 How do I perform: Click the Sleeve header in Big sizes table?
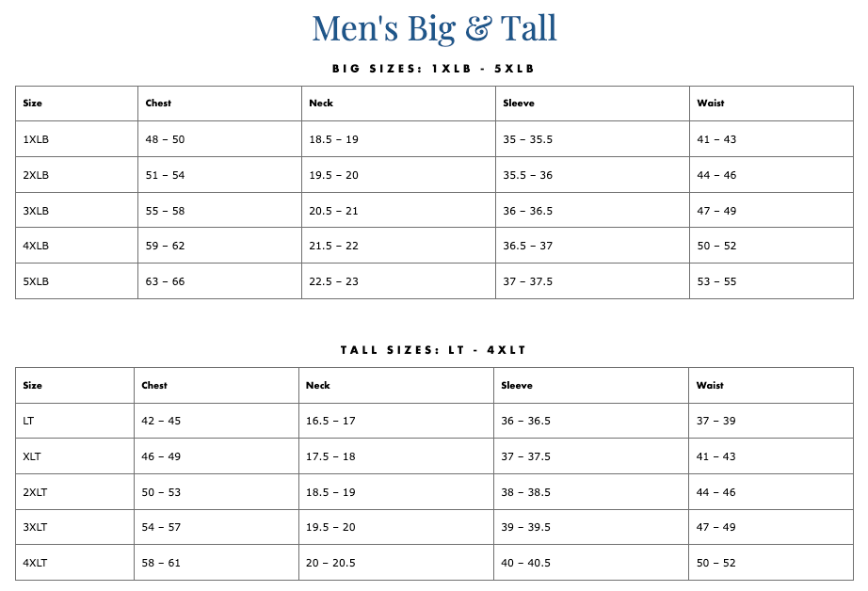point(519,104)
